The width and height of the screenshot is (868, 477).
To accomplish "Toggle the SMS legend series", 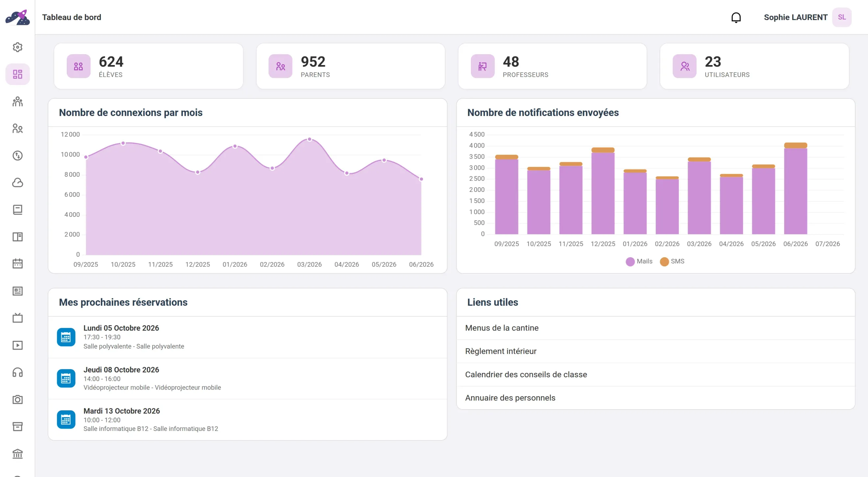I will pos(672,261).
